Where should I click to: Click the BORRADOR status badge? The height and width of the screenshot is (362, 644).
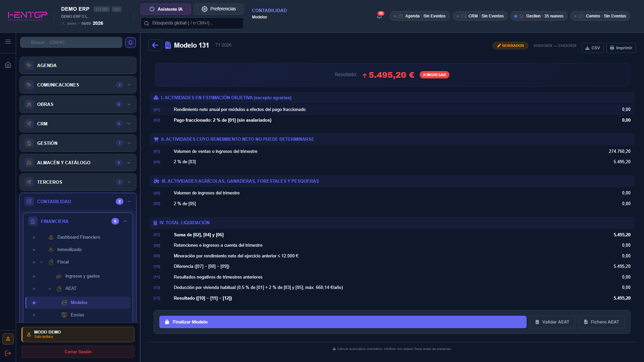511,46
